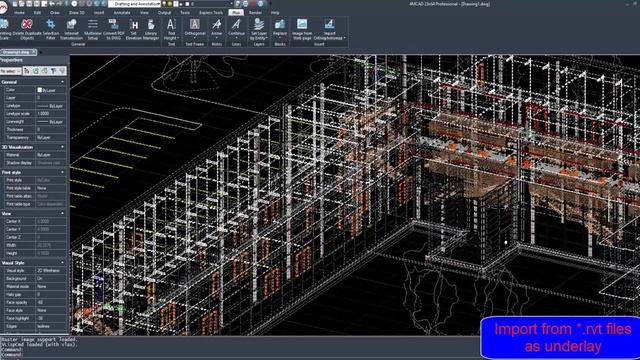Click the Printing Scale icon

(x=5, y=24)
